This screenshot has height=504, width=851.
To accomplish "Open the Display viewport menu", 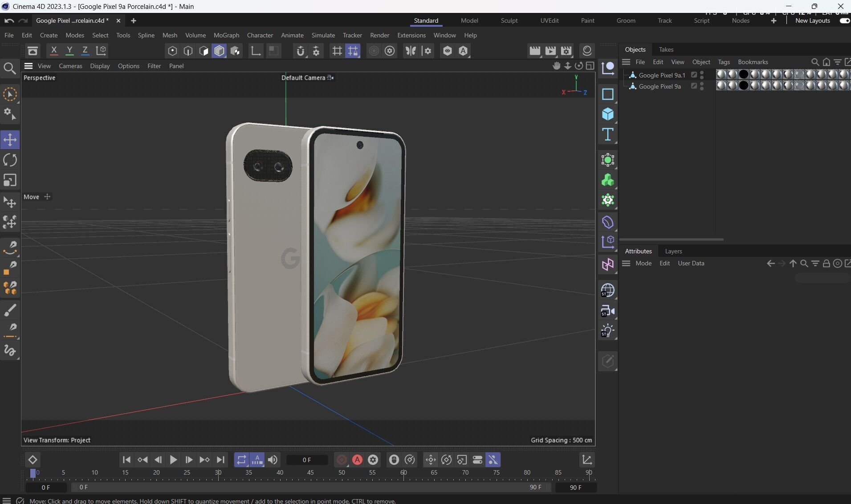I will click(x=100, y=66).
